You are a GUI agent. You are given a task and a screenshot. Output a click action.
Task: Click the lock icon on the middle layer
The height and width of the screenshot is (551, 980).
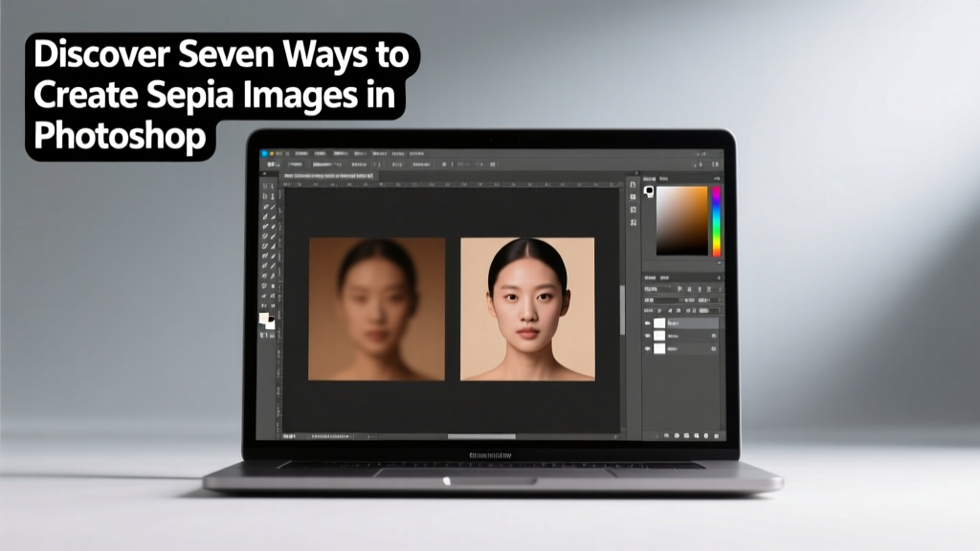tap(714, 336)
